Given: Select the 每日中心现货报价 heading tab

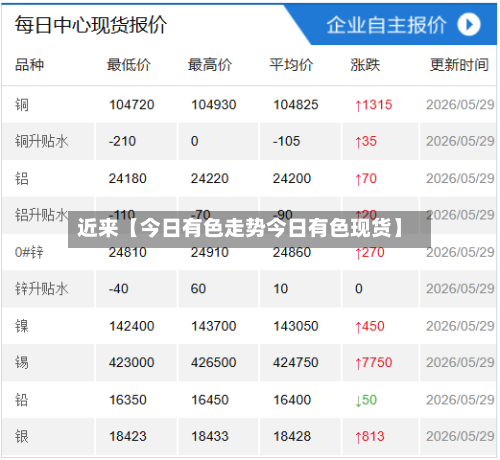Looking at the screenshot, I should tap(90, 25).
